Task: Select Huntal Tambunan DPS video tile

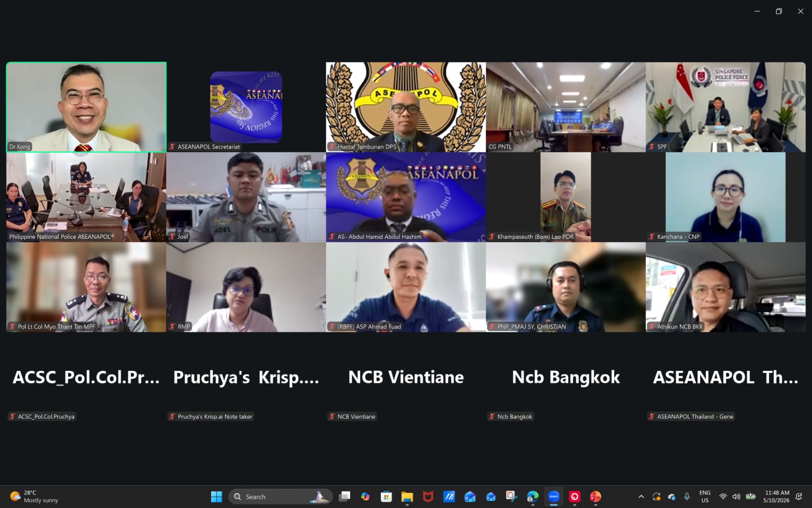Action: [406, 107]
